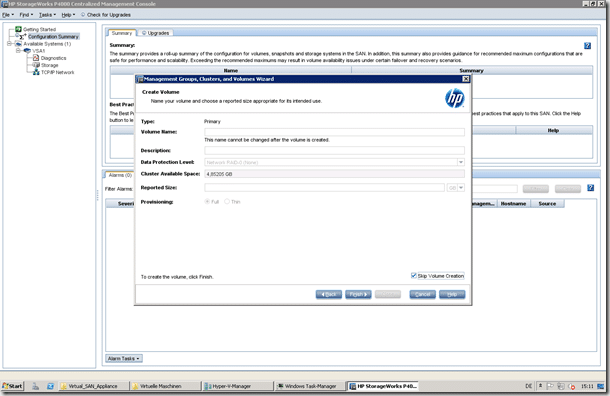The width and height of the screenshot is (610, 396).
Task: Open the Windows Start menu
Action: 12,386
